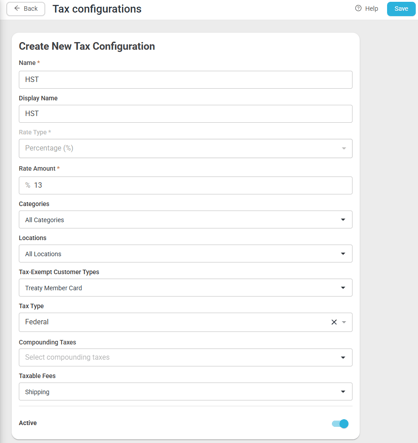Save the tax configuration

pos(401,9)
